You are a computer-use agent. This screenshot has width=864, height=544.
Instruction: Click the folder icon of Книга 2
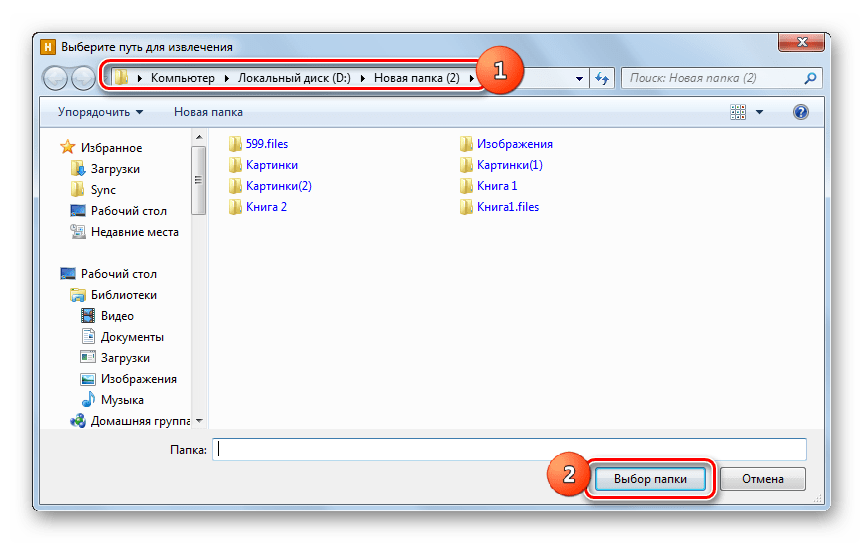coord(235,207)
